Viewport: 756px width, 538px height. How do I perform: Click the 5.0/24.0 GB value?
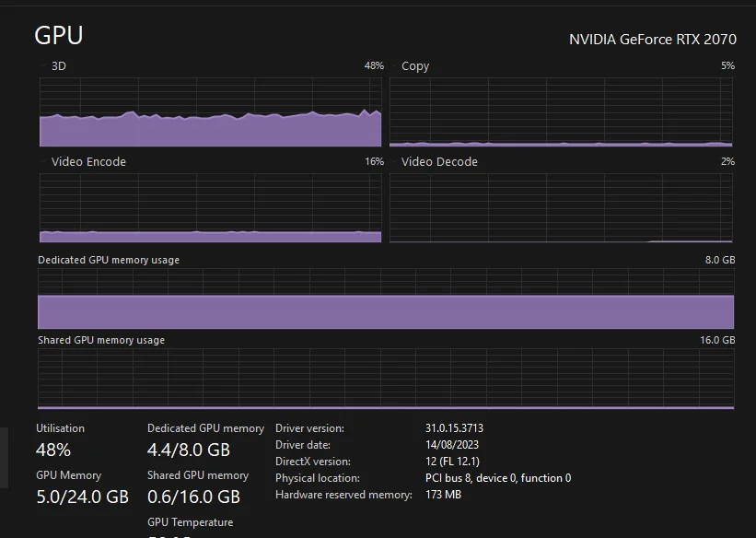point(83,497)
